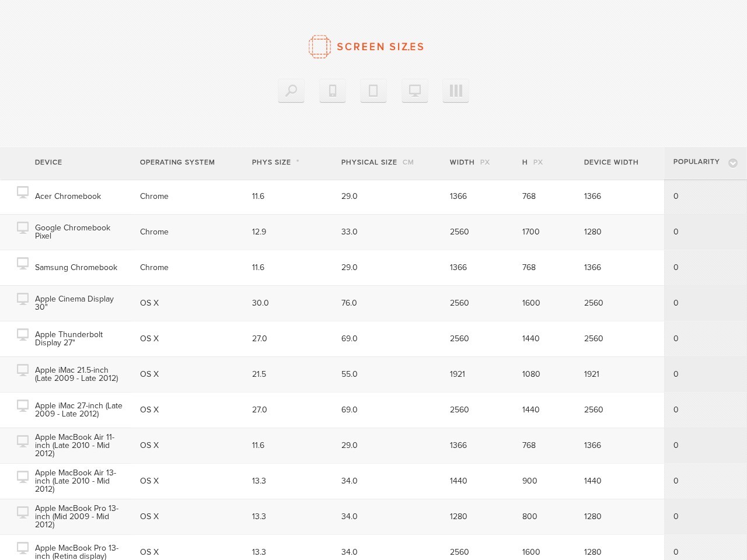Image resolution: width=747 pixels, height=560 pixels.
Task: Sort by Operating System column header
Action: point(177,162)
